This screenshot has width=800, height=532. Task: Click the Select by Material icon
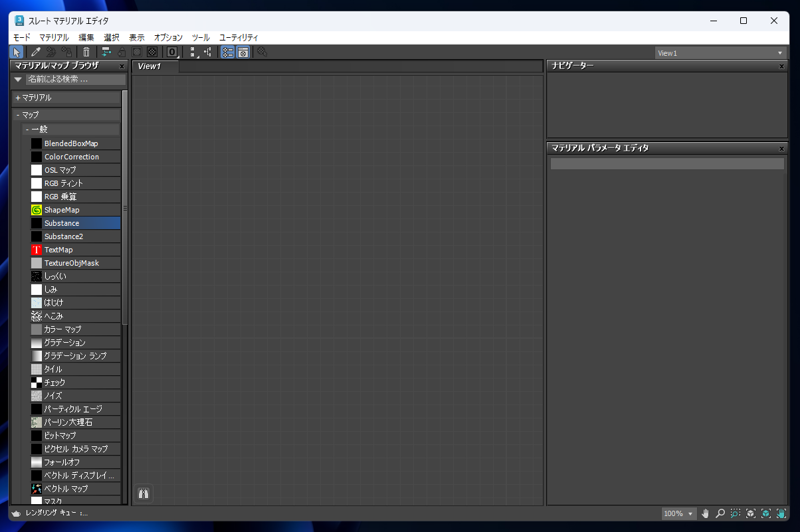click(262, 52)
